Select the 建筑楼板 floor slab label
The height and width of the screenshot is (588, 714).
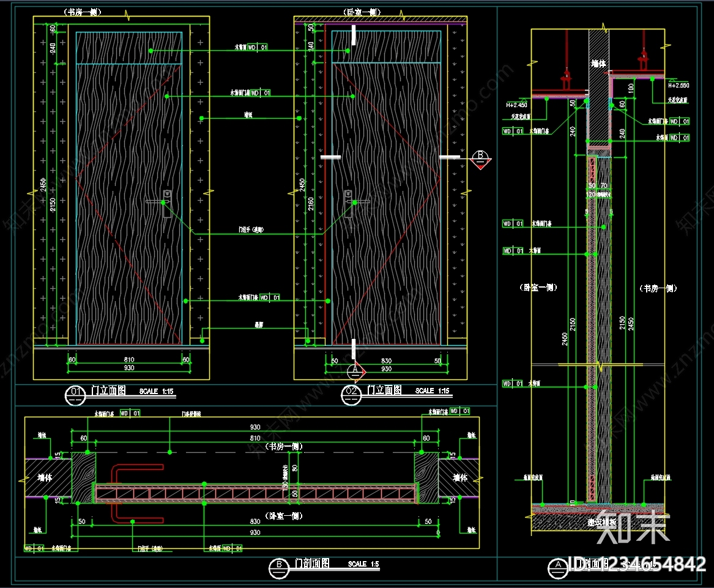click(602, 522)
